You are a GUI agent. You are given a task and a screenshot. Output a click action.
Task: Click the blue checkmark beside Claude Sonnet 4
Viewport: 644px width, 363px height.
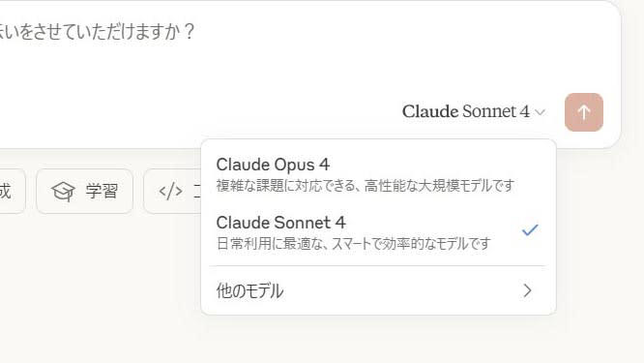tap(530, 229)
